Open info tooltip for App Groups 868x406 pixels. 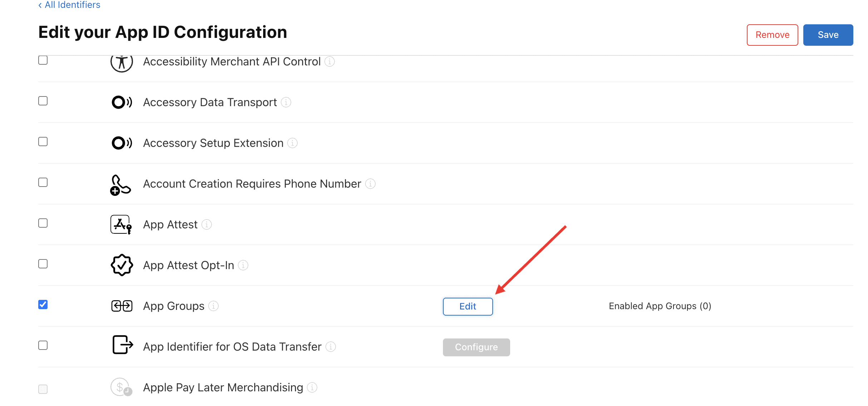point(213,306)
